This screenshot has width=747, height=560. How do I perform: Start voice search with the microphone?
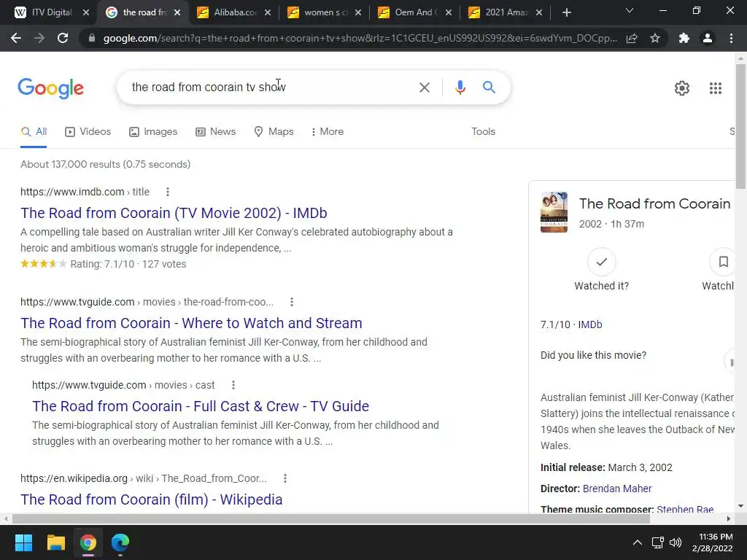[460, 87]
